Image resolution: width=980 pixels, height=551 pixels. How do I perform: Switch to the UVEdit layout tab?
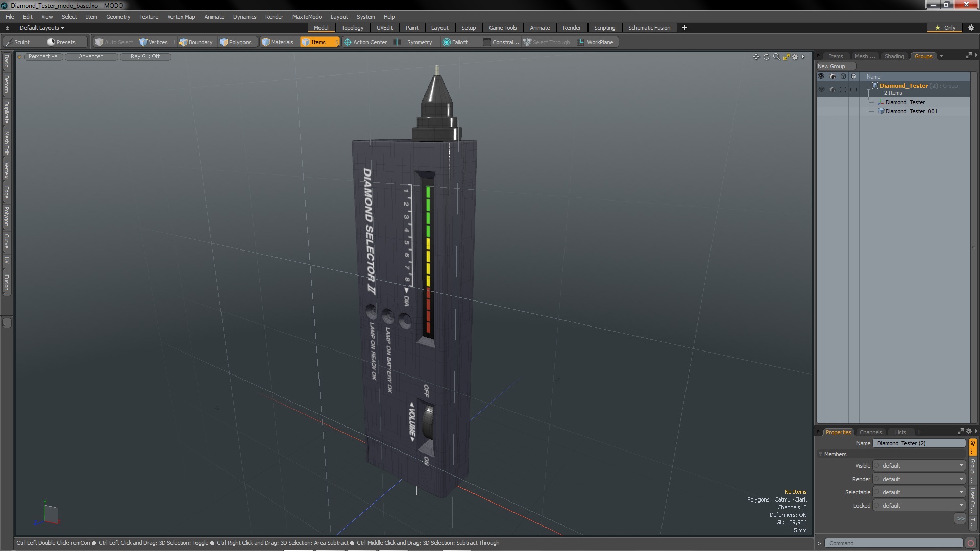(384, 28)
